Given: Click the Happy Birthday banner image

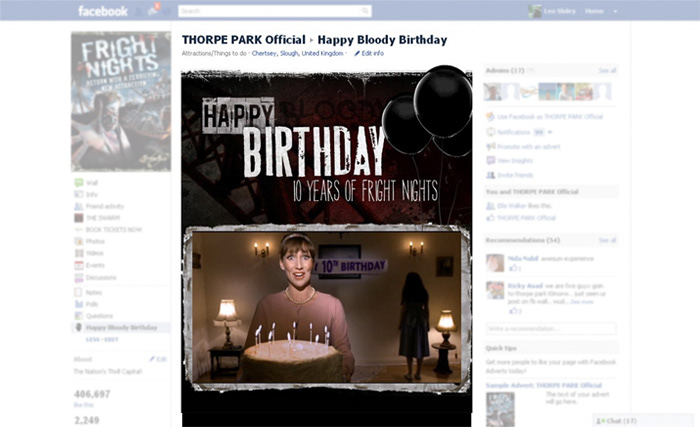Looking at the screenshot, I should (x=326, y=147).
